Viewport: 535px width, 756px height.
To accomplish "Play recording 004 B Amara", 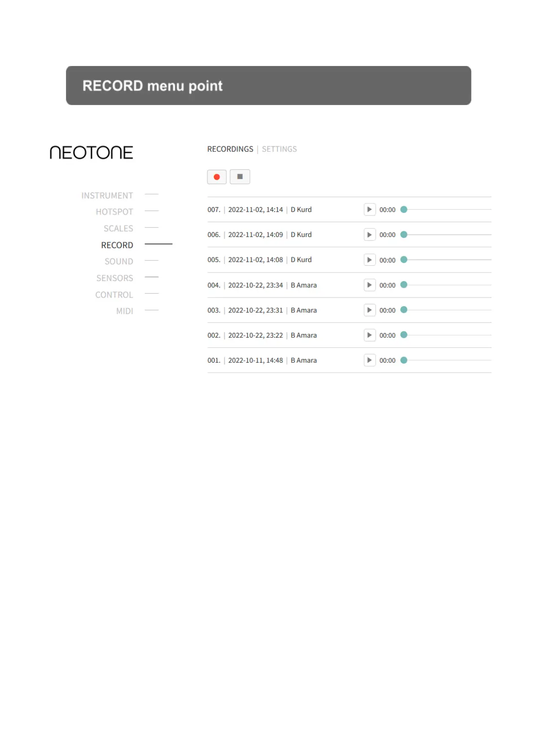I will 369,285.
